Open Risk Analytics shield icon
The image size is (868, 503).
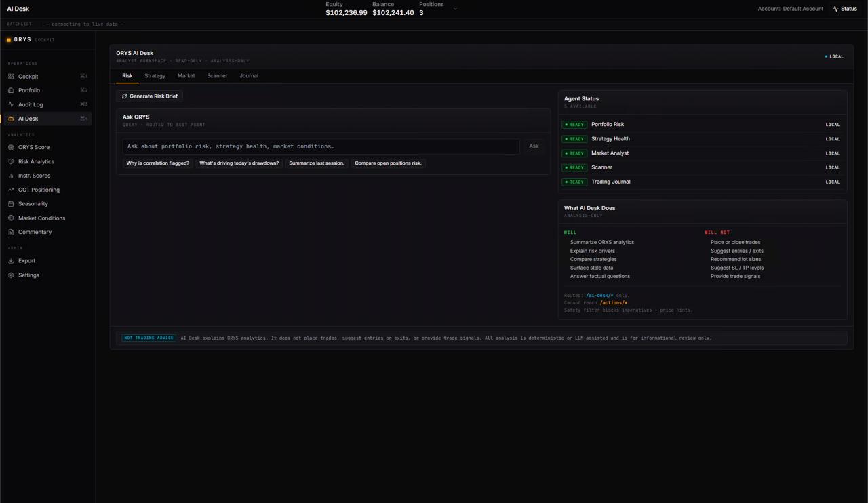(x=11, y=161)
